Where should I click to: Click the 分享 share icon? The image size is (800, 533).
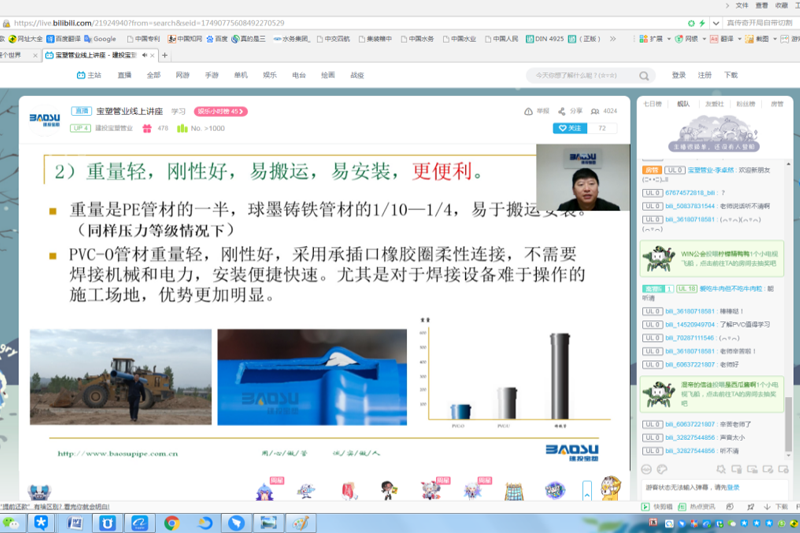[x=561, y=111]
